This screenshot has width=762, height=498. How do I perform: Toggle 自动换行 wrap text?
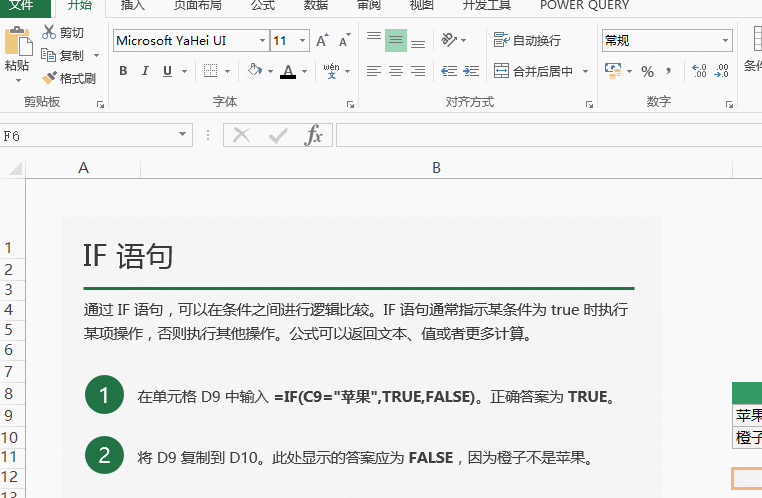[x=527, y=40]
